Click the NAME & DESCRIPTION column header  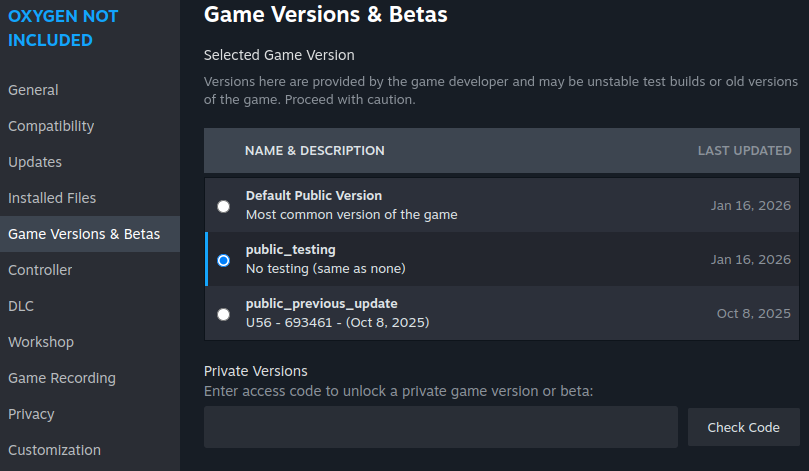(314, 151)
